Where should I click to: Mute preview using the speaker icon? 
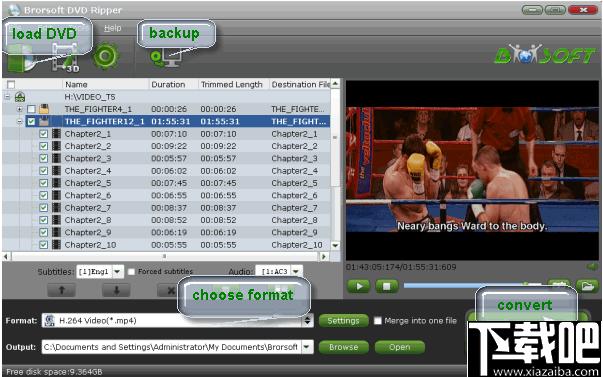592,266
